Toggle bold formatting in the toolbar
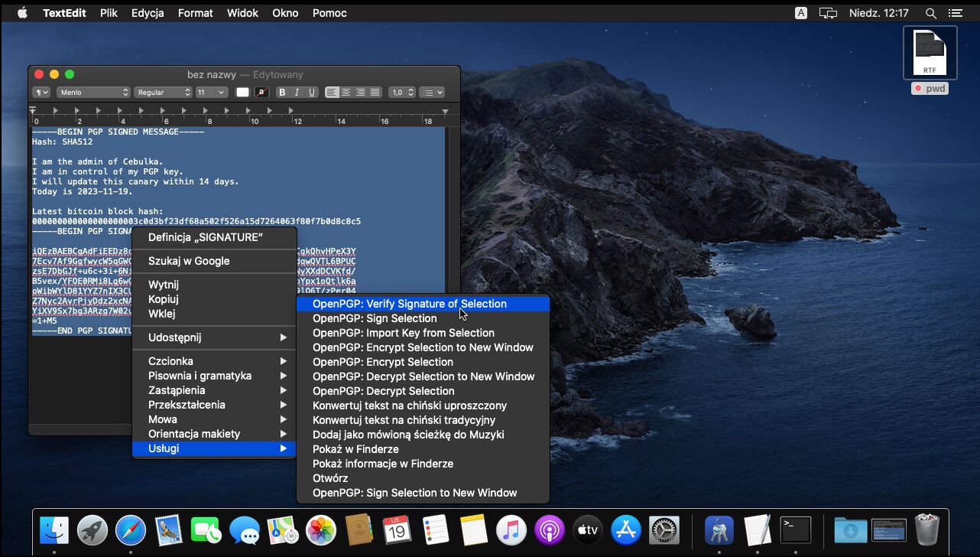 coord(282,93)
